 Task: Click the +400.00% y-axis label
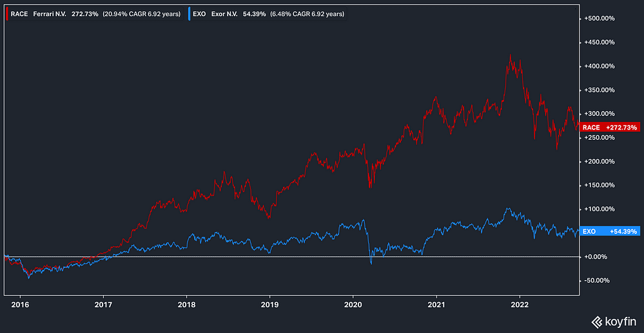(600, 66)
